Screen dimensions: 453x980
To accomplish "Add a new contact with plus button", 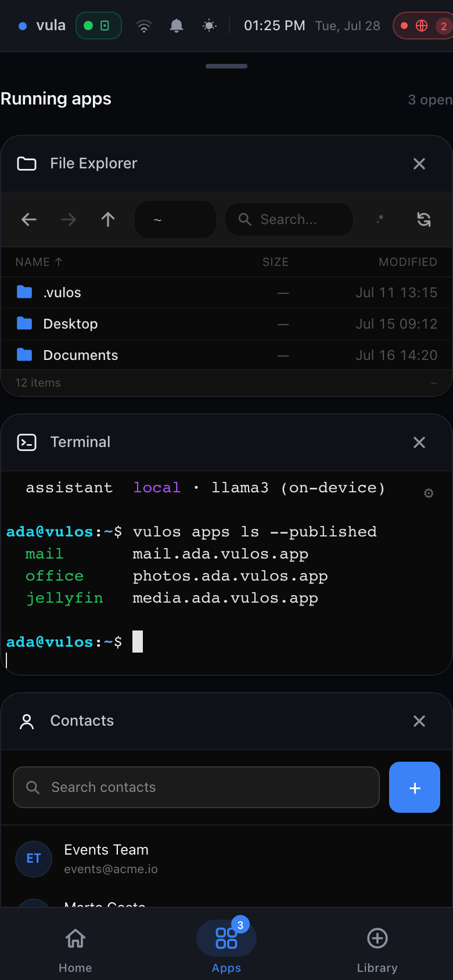I will click(x=415, y=787).
